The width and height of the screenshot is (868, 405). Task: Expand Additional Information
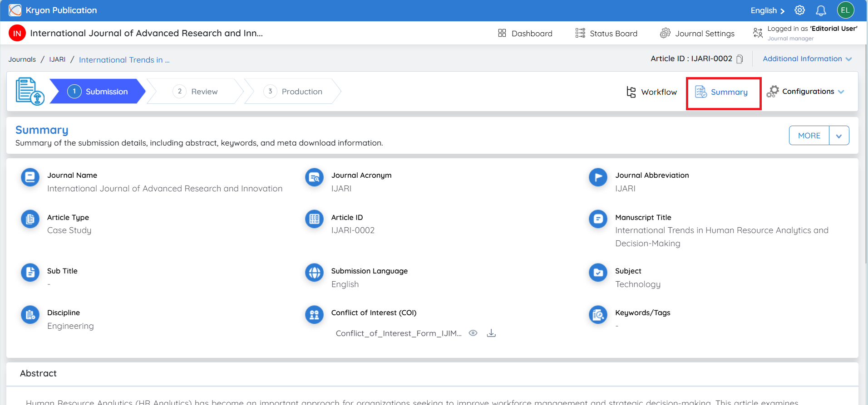tap(807, 59)
